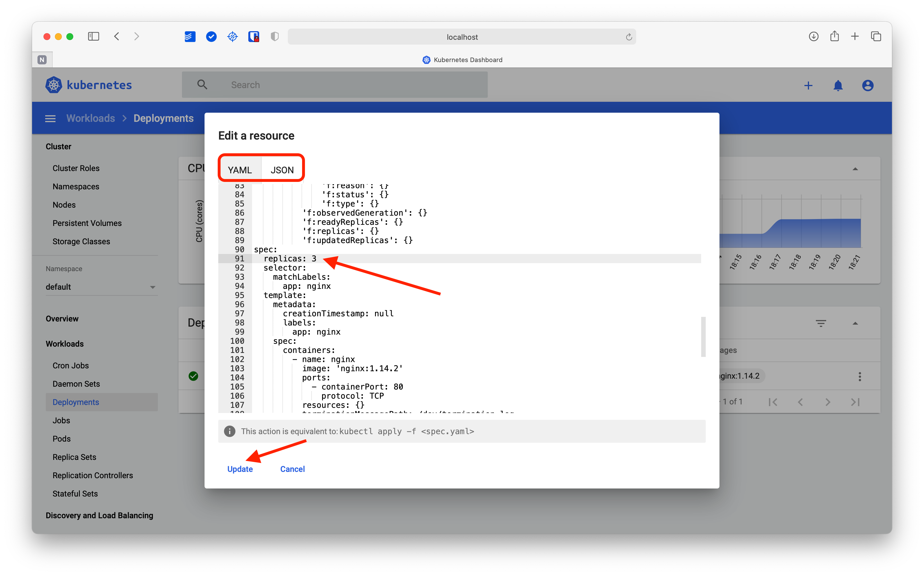Click the Workloads breadcrumb
This screenshot has height=576, width=924.
tap(91, 118)
